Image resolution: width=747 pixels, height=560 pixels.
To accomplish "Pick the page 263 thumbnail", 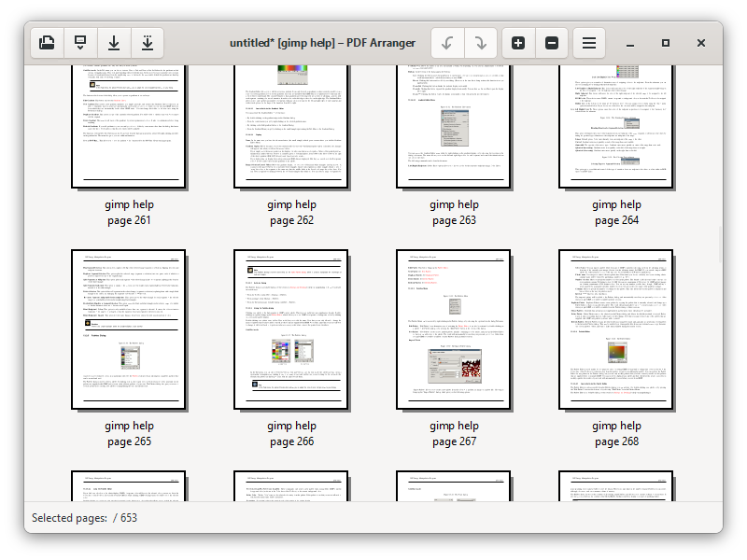I will tap(455, 126).
